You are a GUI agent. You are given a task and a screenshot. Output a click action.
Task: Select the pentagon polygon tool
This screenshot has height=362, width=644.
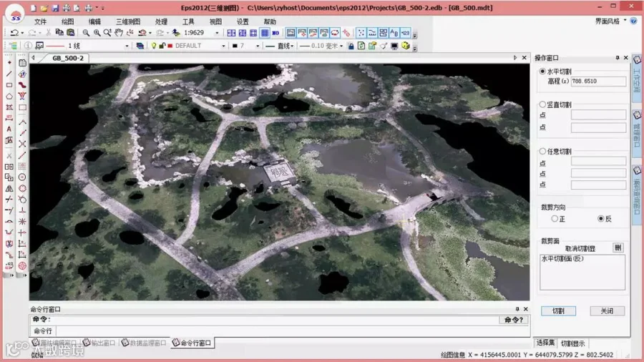click(x=9, y=96)
